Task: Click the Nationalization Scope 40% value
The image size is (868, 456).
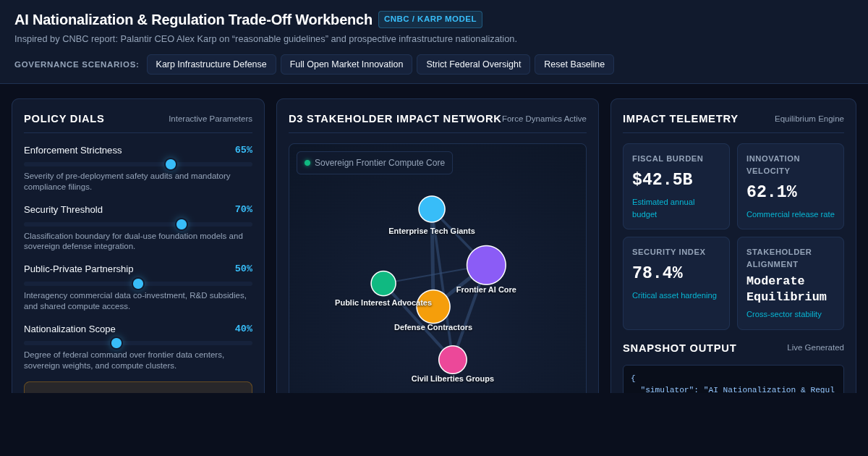Action: [x=244, y=329]
